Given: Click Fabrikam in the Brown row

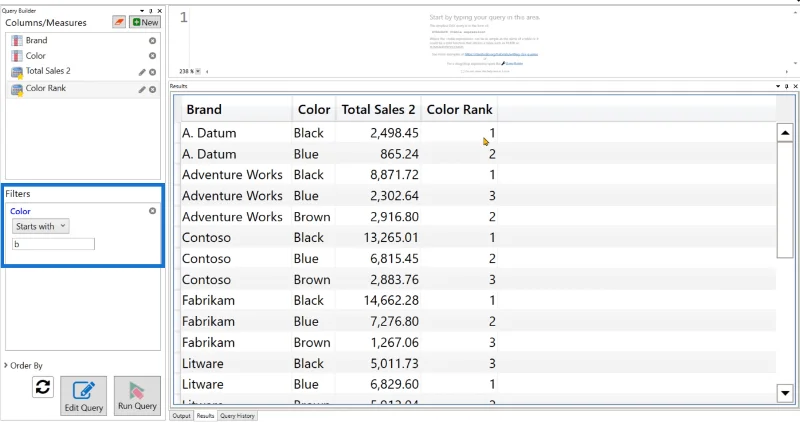Looking at the screenshot, I should pos(208,342).
